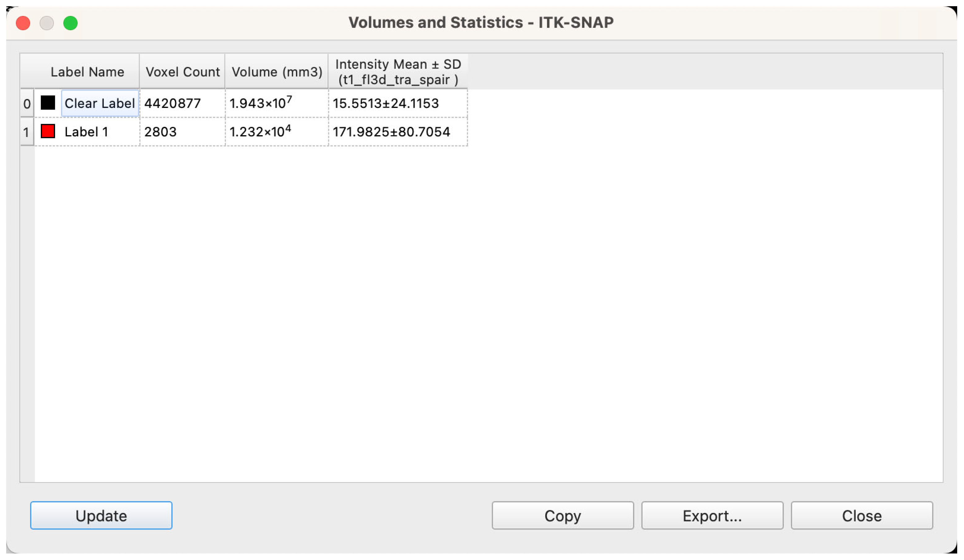Select the Label 1 name cell
Viewport: 964px width, 560px height.
coord(86,132)
